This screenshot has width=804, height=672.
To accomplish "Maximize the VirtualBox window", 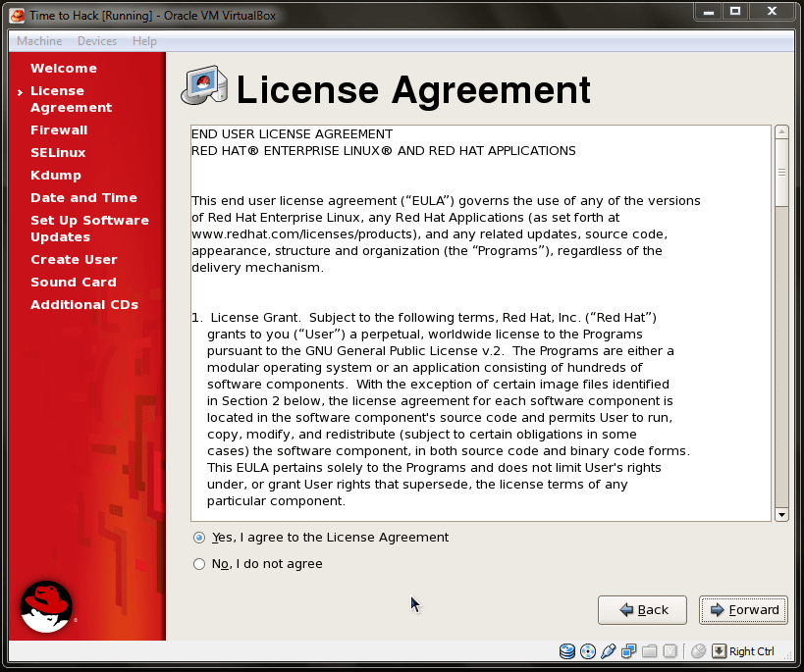I will pyautogui.click(x=735, y=11).
